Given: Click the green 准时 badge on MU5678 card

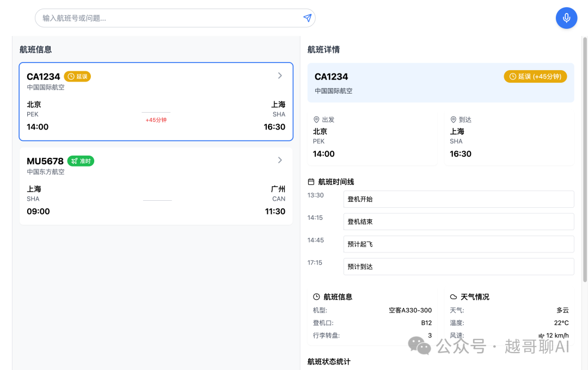Looking at the screenshot, I should click(x=81, y=161).
